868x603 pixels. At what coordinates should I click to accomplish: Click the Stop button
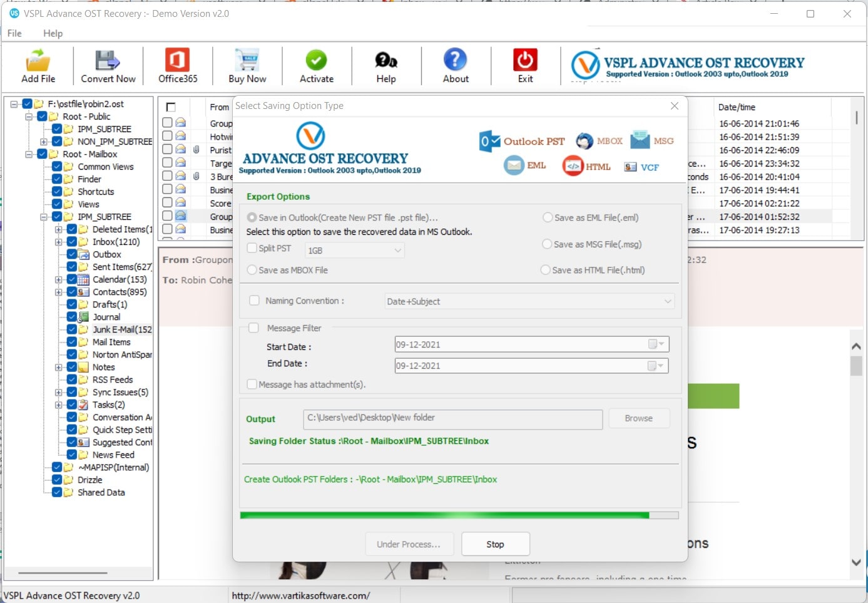(x=496, y=544)
